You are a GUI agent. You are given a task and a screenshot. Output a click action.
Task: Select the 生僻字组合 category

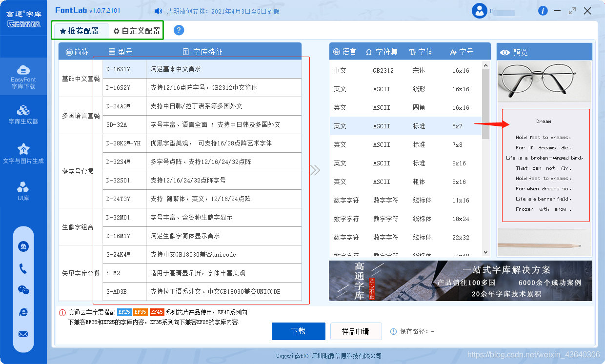tap(81, 227)
